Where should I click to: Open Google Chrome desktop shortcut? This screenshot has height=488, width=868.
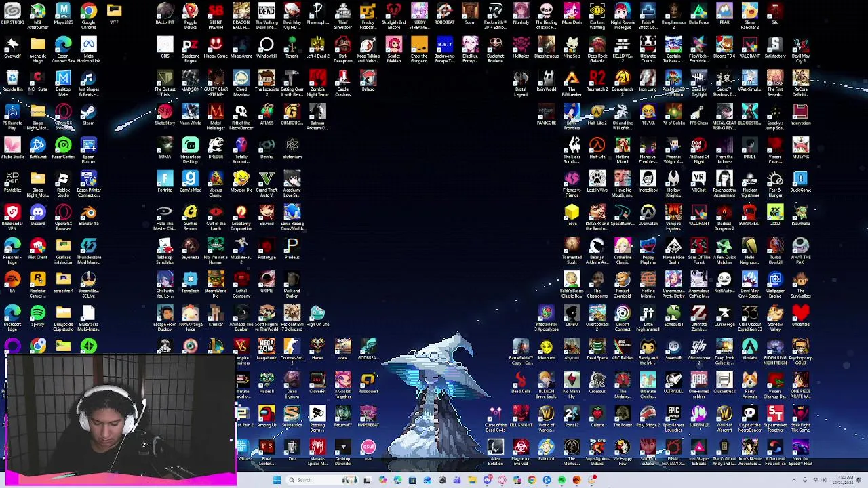click(89, 15)
